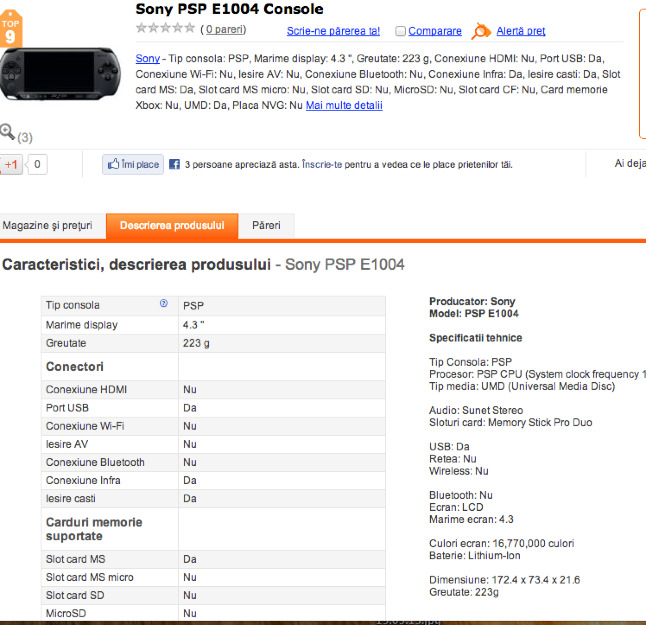Click the Slot card SD row label
Viewport: 646px width, 625px height.
click(75, 595)
